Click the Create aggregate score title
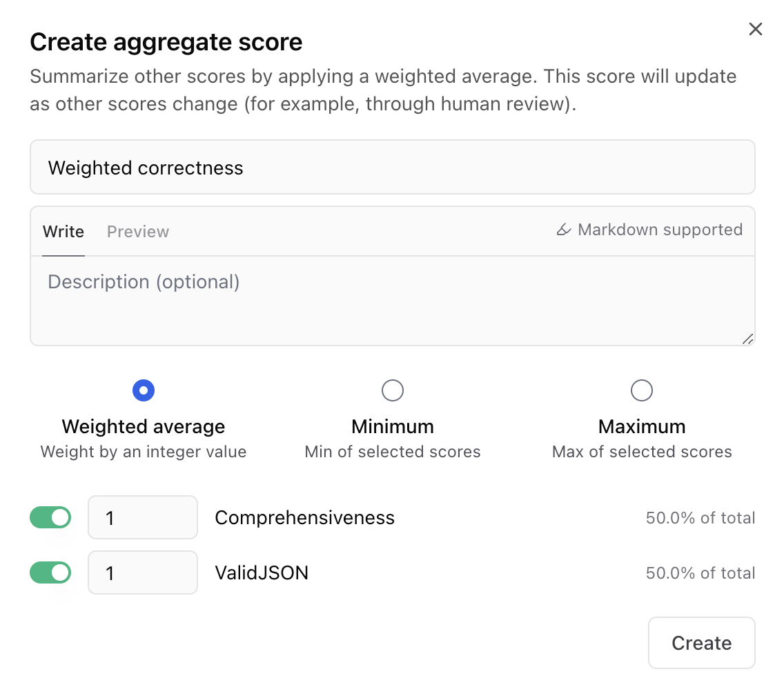The image size is (784, 698). [x=166, y=41]
